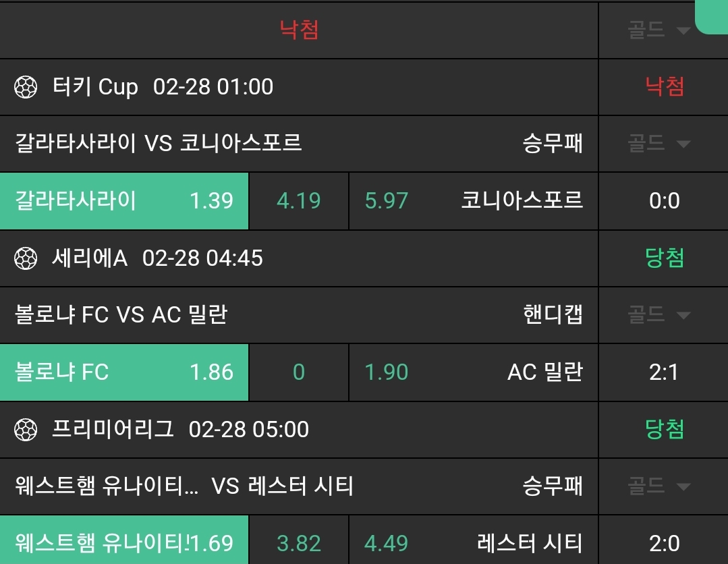Select the 갈라타사라이 1.39 odds button

pyautogui.click(x=124, y=201)
